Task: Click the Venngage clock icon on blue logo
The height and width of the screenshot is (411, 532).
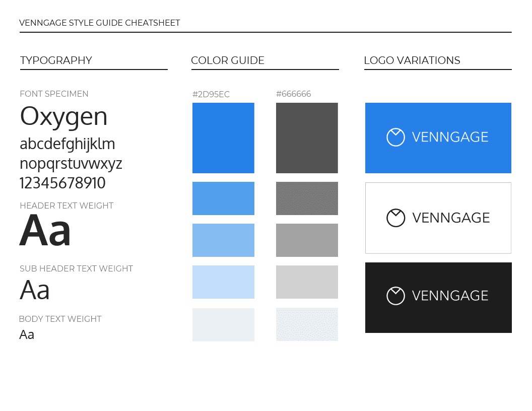Action: tap(395, 137)
